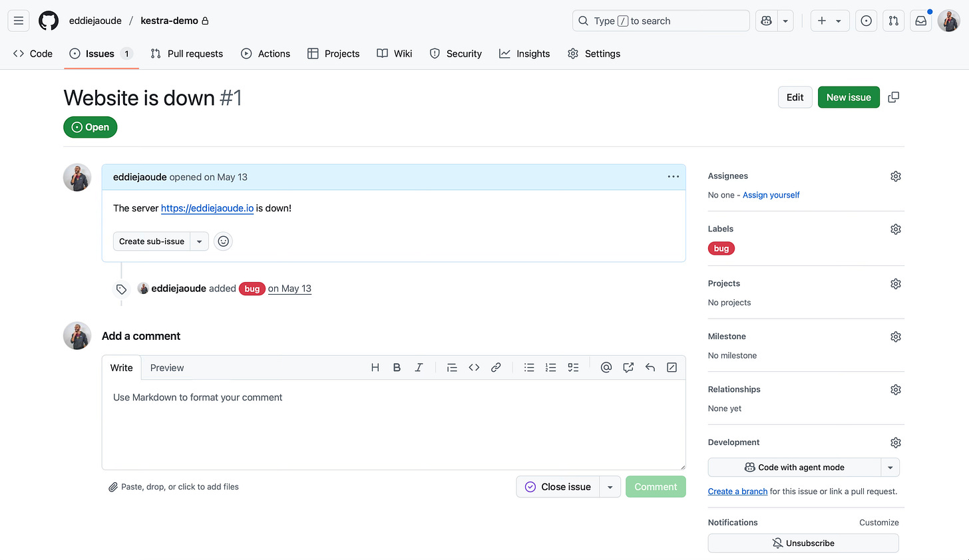Edit Labels with the gear icon
The height and width of the screenshot is (560, 969).
[896, 229]
